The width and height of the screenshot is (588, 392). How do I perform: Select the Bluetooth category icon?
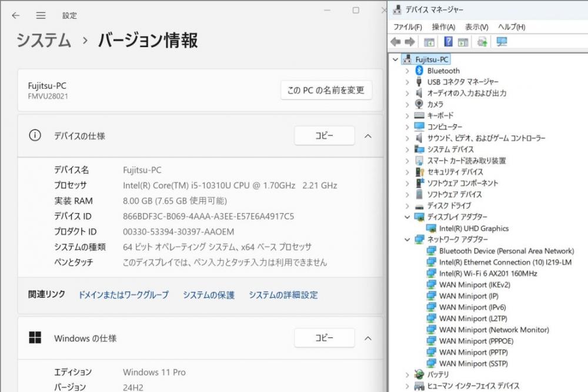pyautogui.click(x=419, y=71)
